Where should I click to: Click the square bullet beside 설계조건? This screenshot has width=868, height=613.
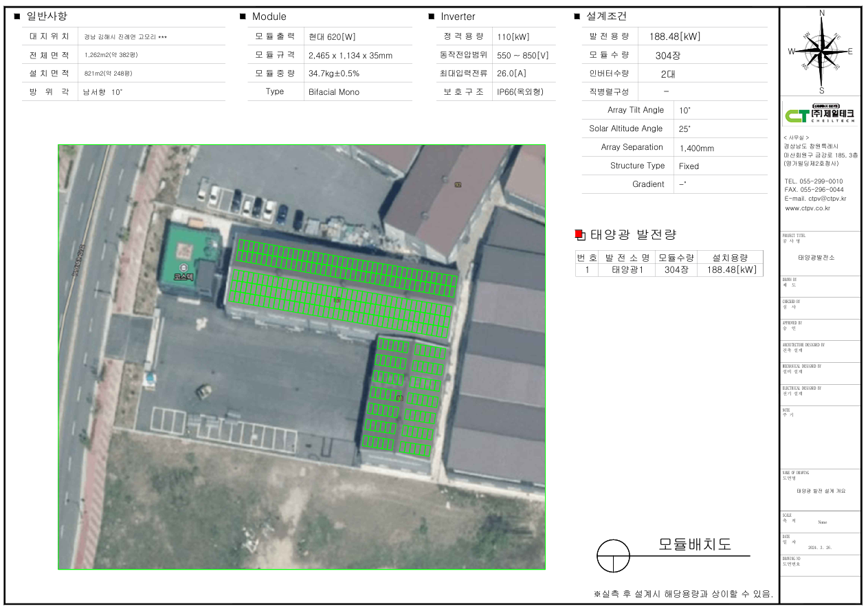point(577,16)
